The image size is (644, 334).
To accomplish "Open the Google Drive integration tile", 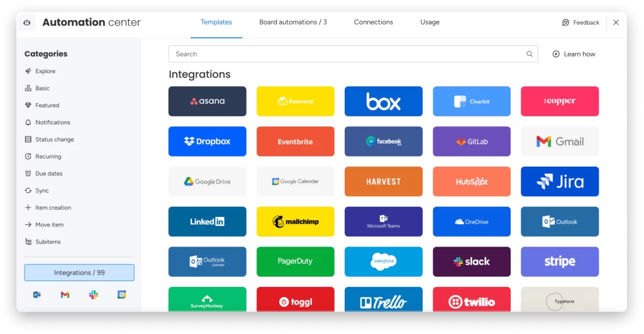I will pyautogui.click(x=208, y=181).
